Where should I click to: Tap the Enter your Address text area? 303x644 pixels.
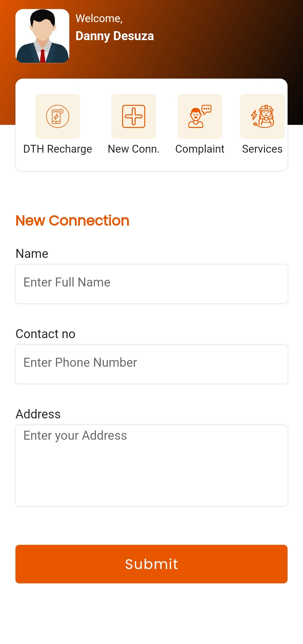(151, 466)
